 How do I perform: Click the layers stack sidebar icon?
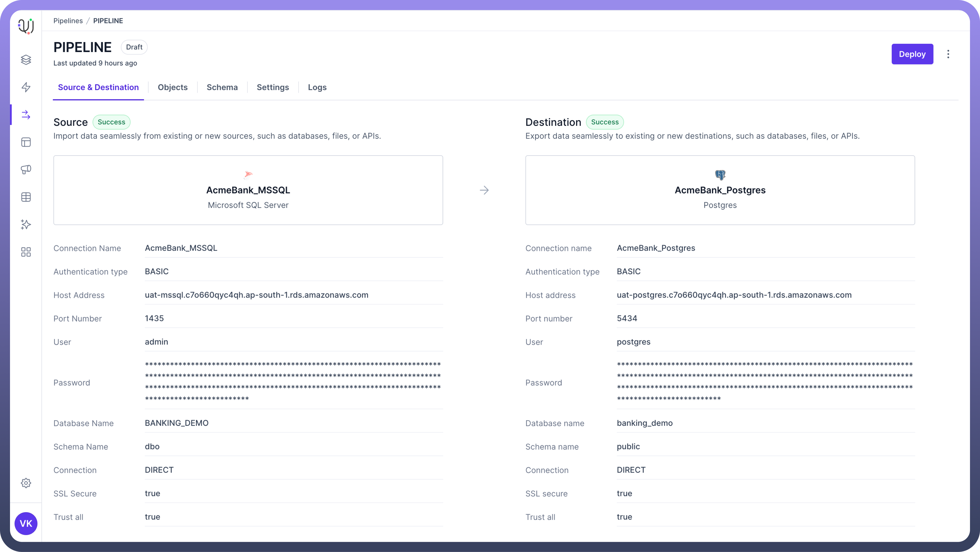click(x=26, y=60)
